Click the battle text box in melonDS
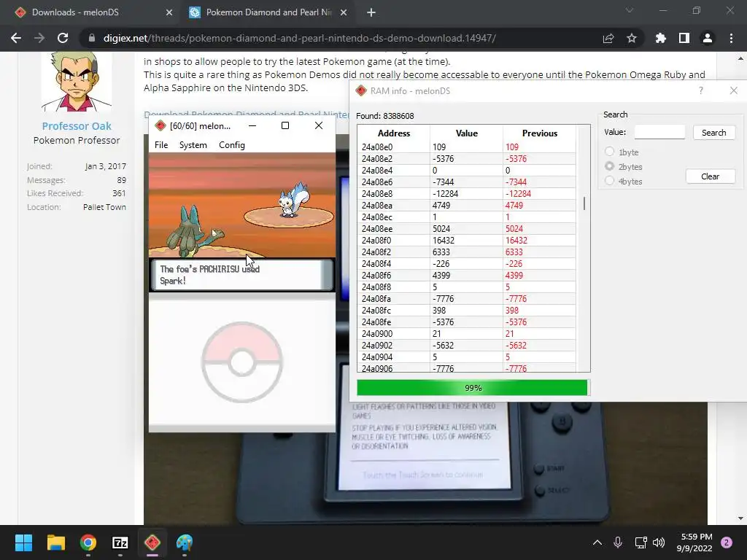 click(x=241, y=275)
